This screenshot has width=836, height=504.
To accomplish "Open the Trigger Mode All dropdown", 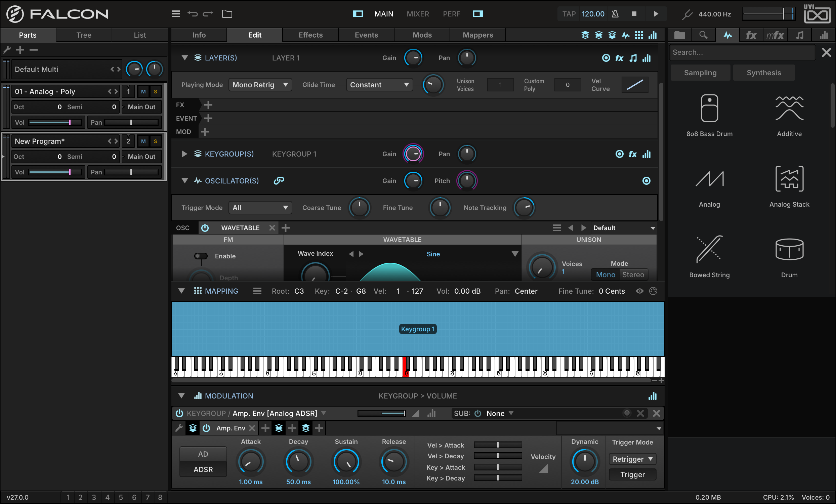I will 260,208.
